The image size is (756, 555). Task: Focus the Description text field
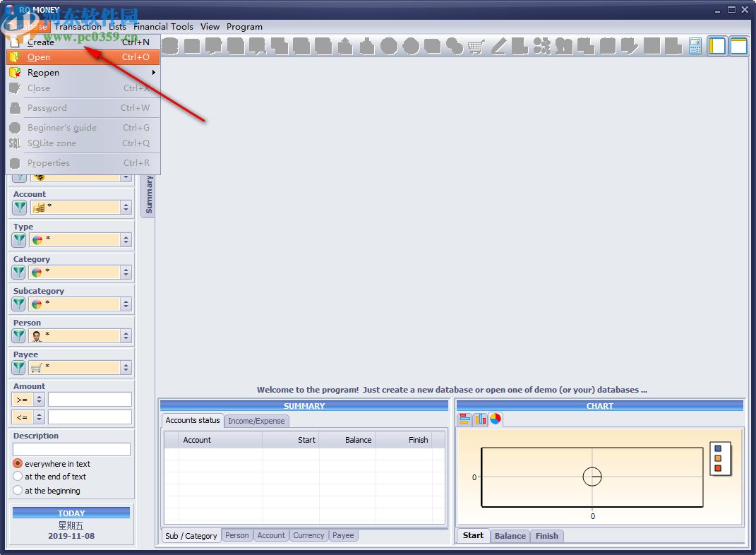coord(71,449)
